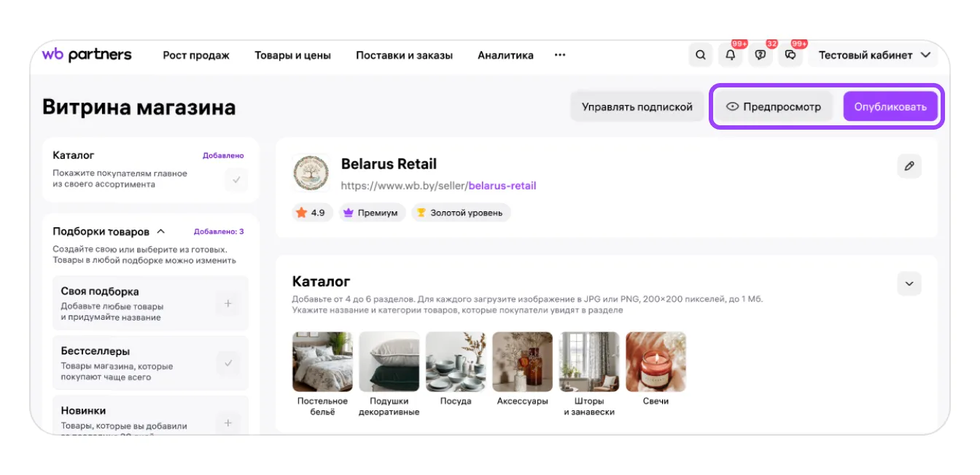Open the messages double-bubble icon
The image size is (980, 475).
[x=790, y=55]
